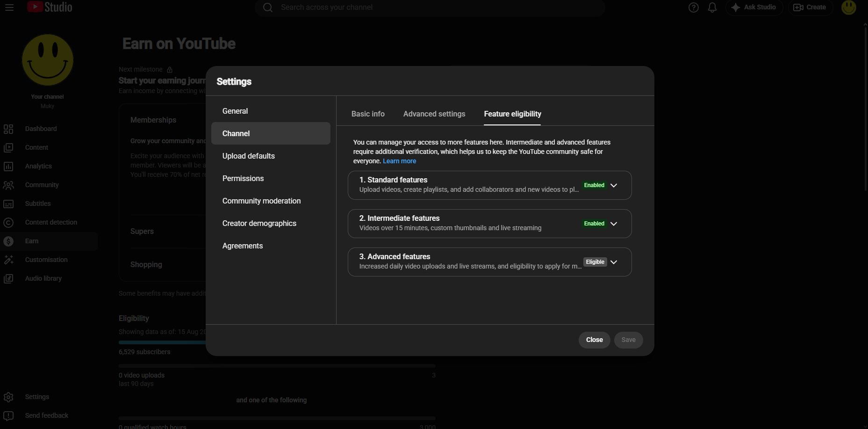
Task: Click the video uploads progress bar
Action: click(277, 366)
